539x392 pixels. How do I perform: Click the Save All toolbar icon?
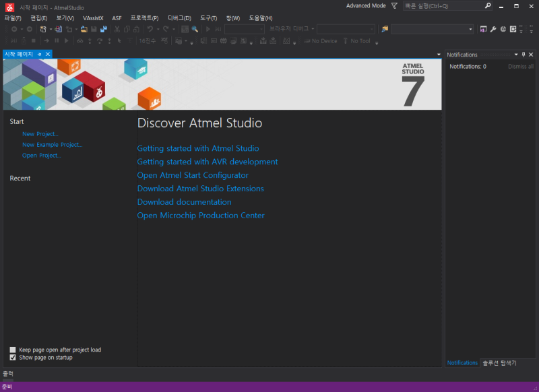[x=104, y=29]
